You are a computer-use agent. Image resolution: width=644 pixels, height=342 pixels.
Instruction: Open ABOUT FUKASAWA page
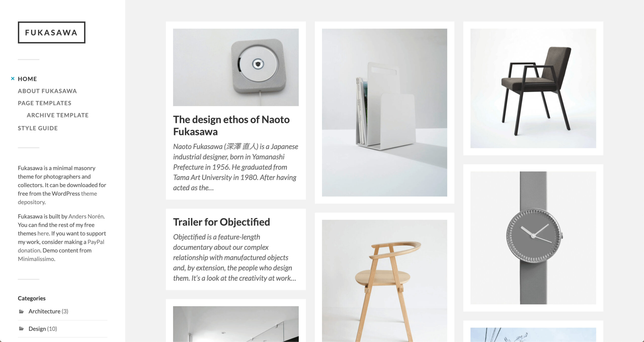(x=47, y=90)
